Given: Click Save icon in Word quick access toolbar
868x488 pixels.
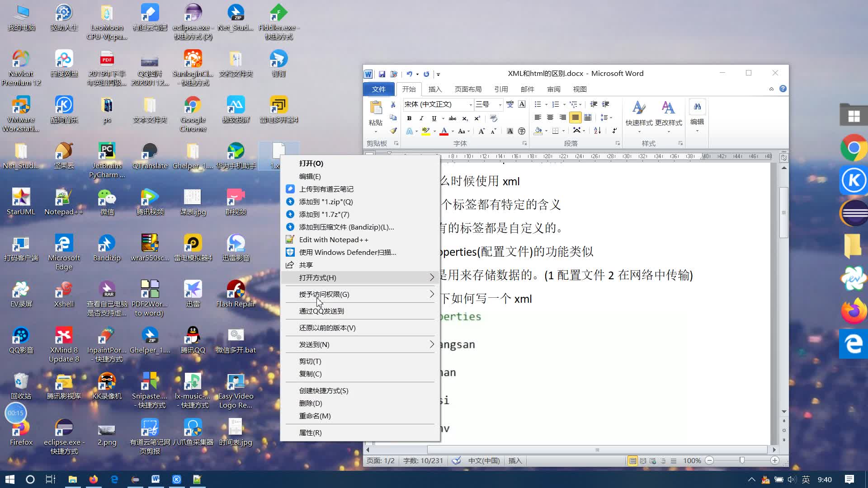Looking at the screenshot, I should 382,74.
